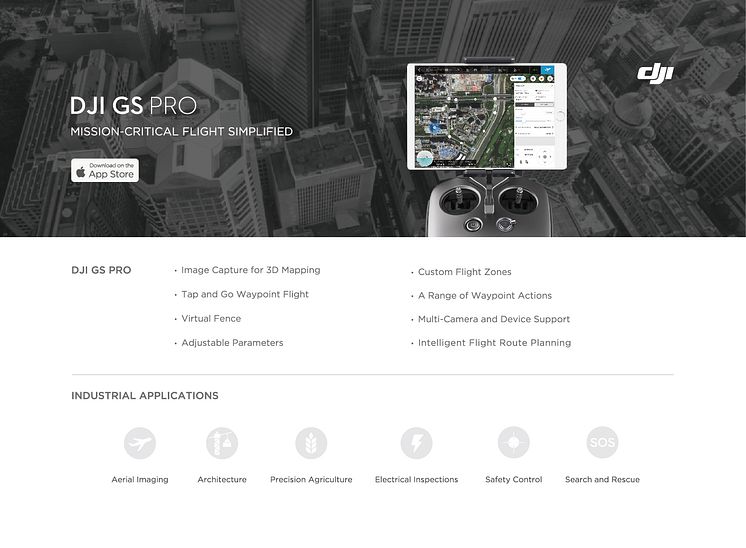Click the Virtual Fence feature
This screenshot has width=746, height=548.
coord(211,319)
